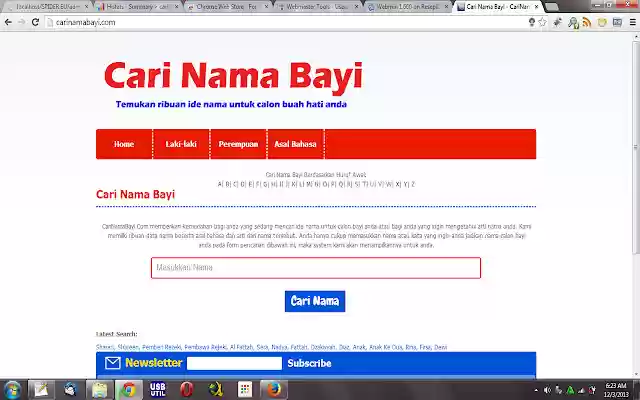Viewport: 640px width, 400px height.
Task: Open letter Z name index link
Action: (413, 184)
